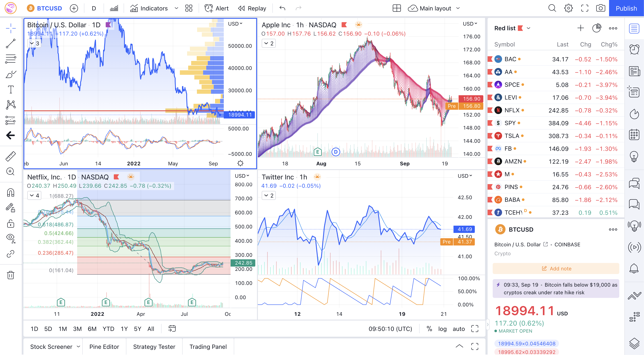Activate the zoom in tool

tap(11, 172)
